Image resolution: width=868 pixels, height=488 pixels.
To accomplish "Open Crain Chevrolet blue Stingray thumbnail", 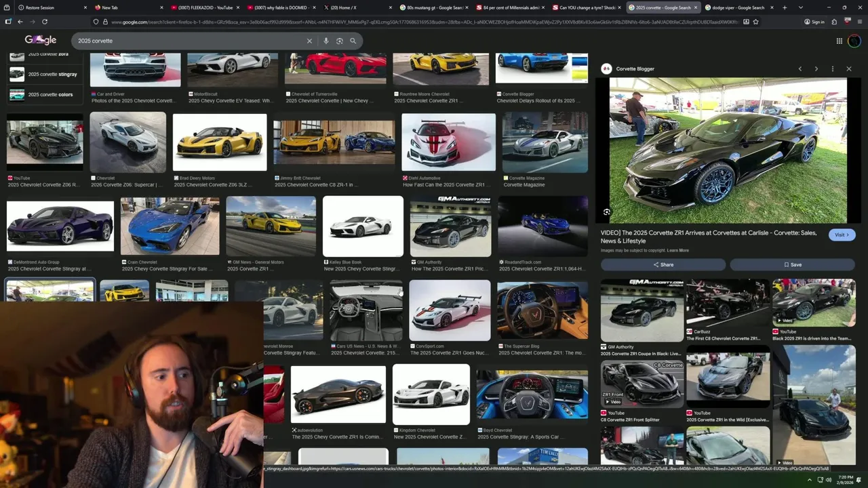I will coord(170,226).
